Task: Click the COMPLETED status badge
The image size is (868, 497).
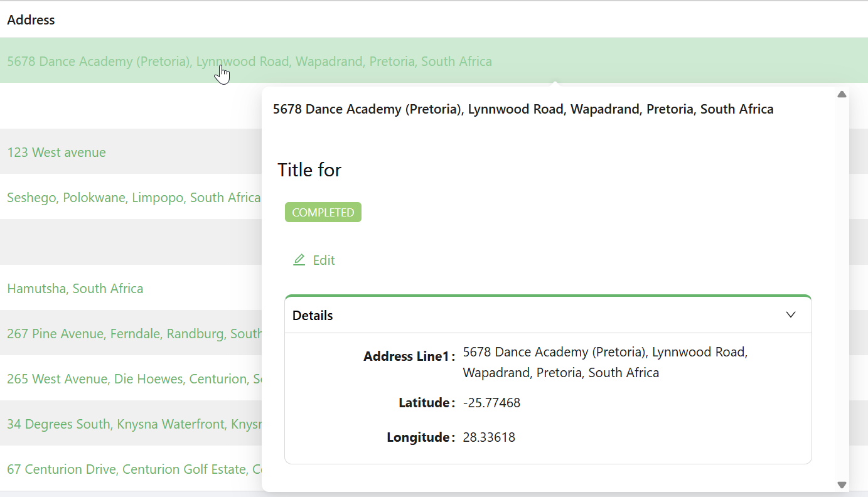Action: coord(323,212)
